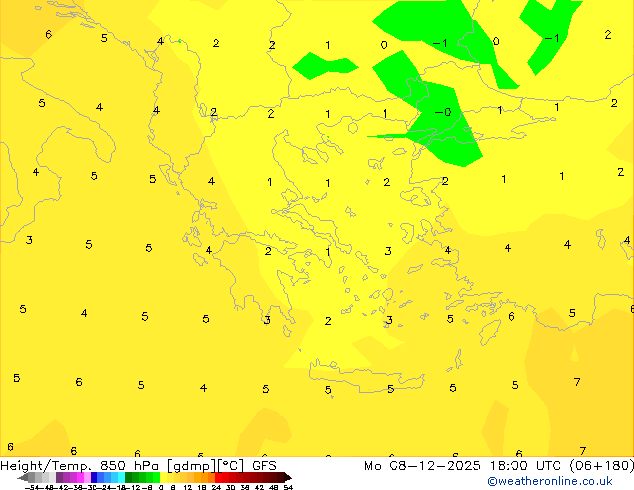Select the dark purple swatch in the legend

pyautogui.click(x=59, y=477)
